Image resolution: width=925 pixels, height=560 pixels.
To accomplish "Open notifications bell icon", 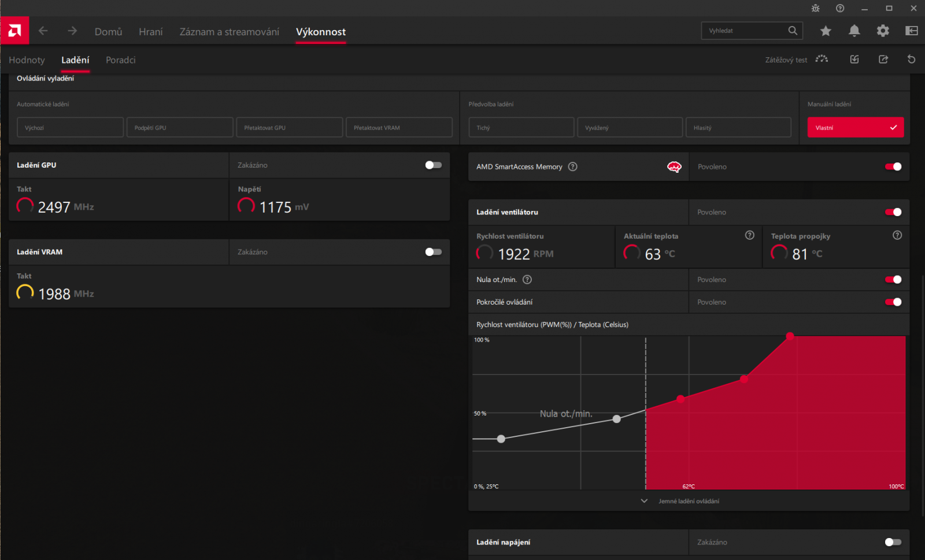I will point(854,31).
